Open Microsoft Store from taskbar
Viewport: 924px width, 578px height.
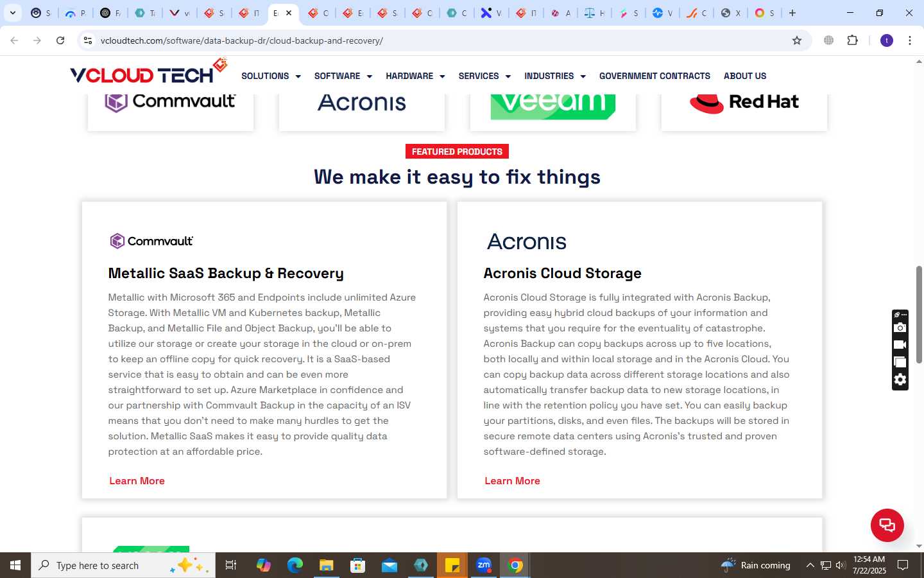tap(357, 565)
